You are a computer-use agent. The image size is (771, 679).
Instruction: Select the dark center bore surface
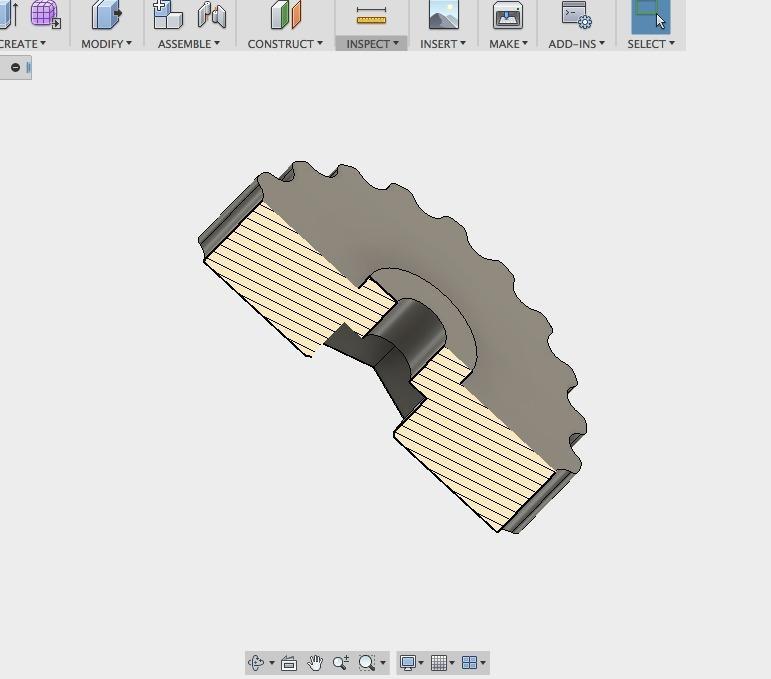pyautogui.click(x=413, y=328)
